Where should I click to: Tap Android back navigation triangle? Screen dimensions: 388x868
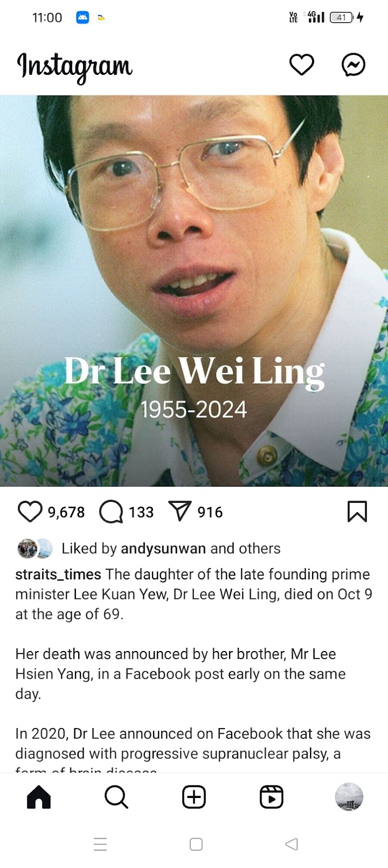click(291, 844)
